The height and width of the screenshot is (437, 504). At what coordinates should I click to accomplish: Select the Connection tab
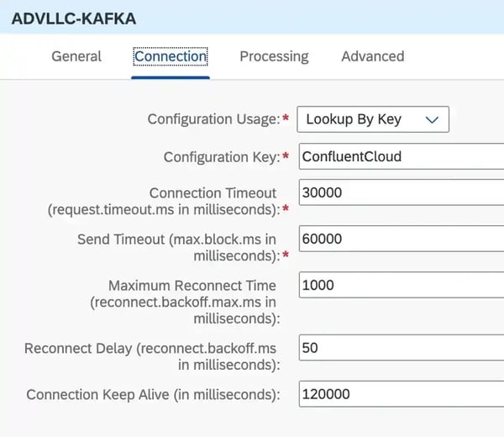(x=171, y=56)
